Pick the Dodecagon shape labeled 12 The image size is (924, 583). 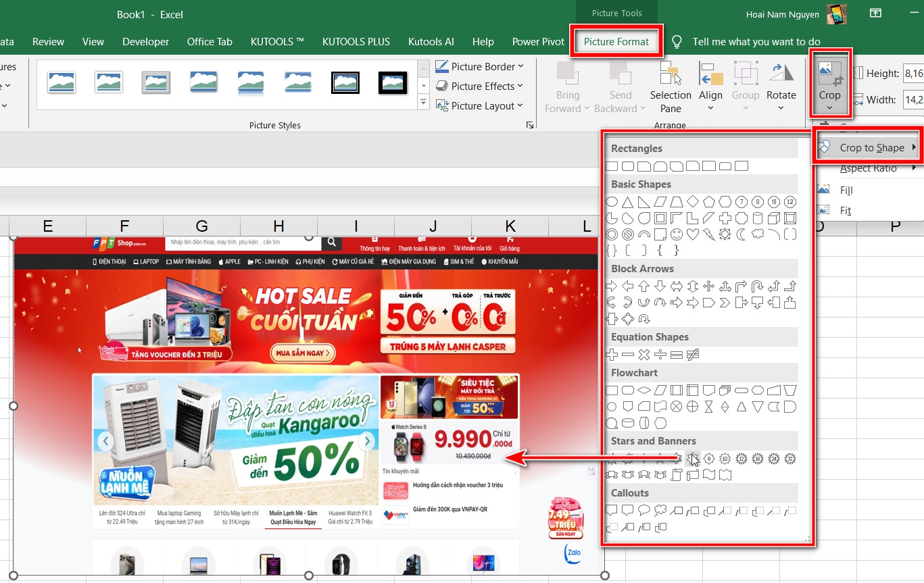pyautogui.click(x=790, y=201)
